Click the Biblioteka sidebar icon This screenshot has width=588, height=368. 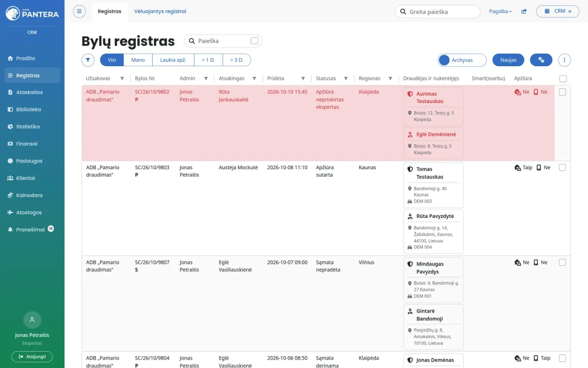pyautogui.click(x=10, y=109)
